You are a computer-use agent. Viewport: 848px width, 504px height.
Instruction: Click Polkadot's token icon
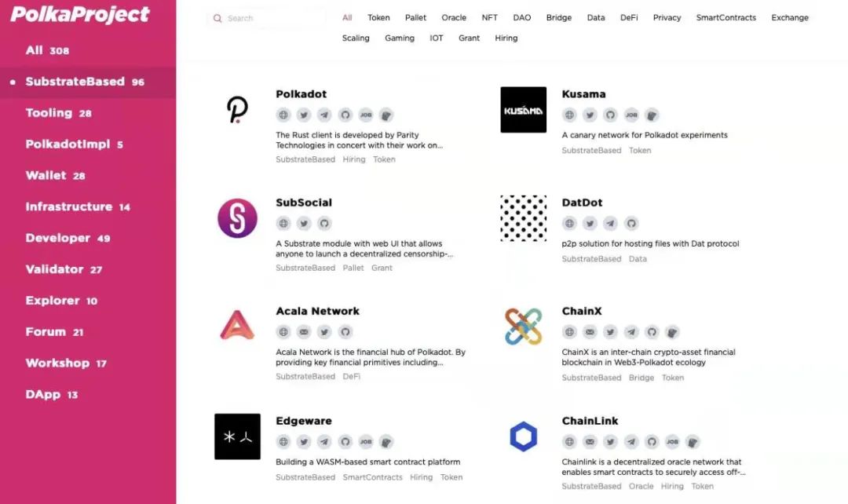pyautogui.click(x=386, y=115)
